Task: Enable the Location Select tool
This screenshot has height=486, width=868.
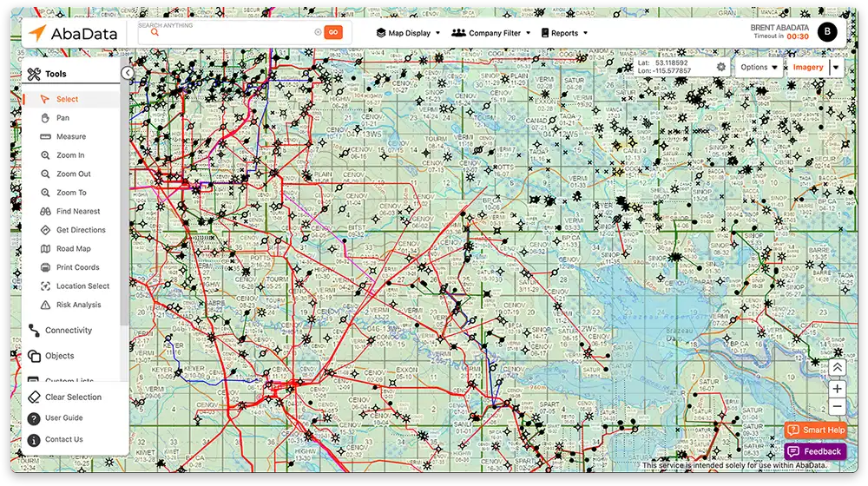Action: click(82, 286)
